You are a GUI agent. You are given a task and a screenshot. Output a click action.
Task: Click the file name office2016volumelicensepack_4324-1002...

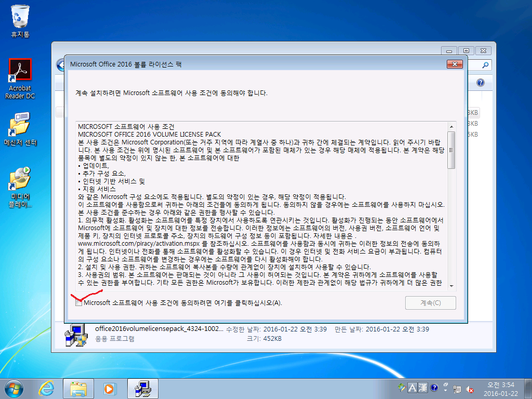click(x=159, y=329)
